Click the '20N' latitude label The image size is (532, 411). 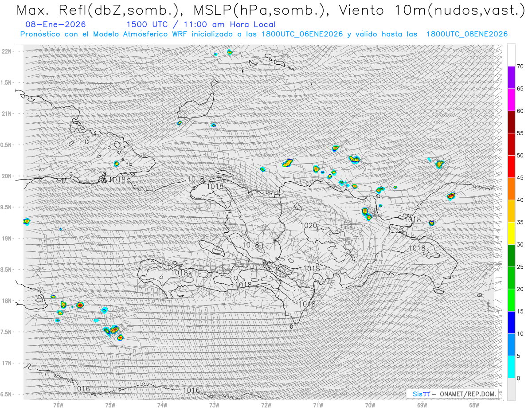click(7, 176)
